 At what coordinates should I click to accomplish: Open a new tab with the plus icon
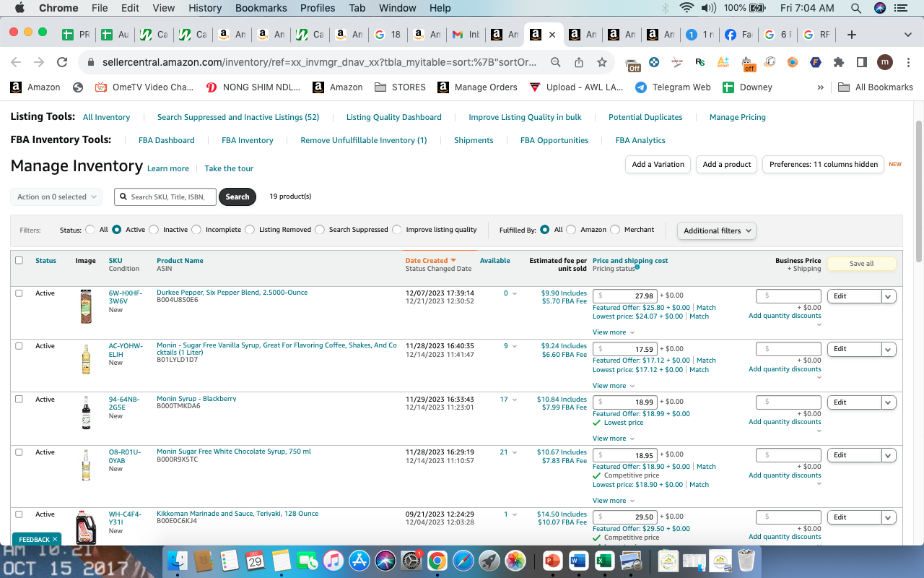pyautogui.click(x=852, y=34)
